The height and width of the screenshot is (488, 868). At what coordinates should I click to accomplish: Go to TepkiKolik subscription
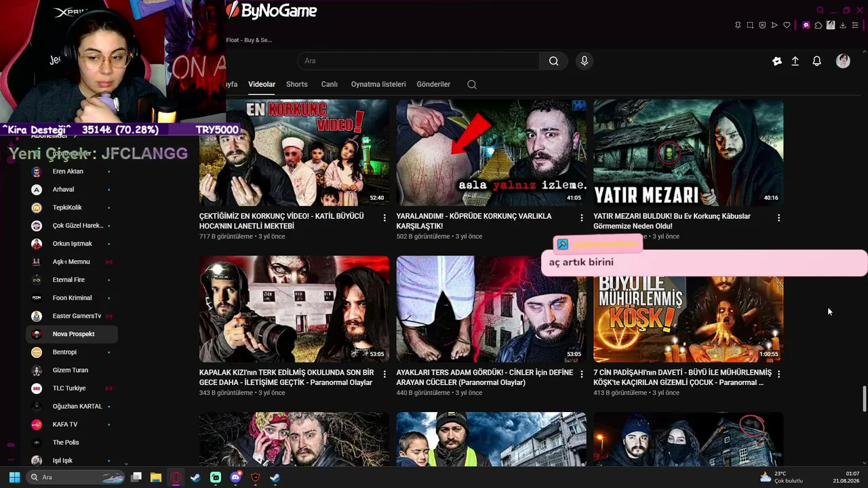(x=72, y=207)
